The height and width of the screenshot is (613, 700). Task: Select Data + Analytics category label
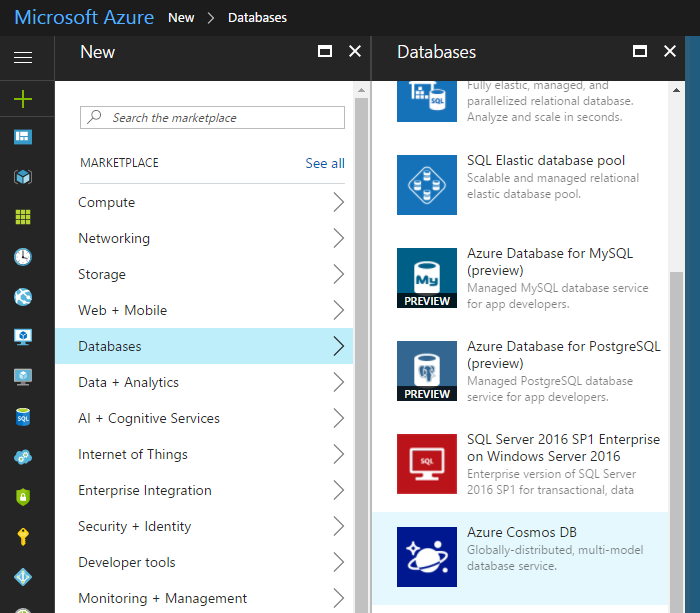[x=128, y=382]
